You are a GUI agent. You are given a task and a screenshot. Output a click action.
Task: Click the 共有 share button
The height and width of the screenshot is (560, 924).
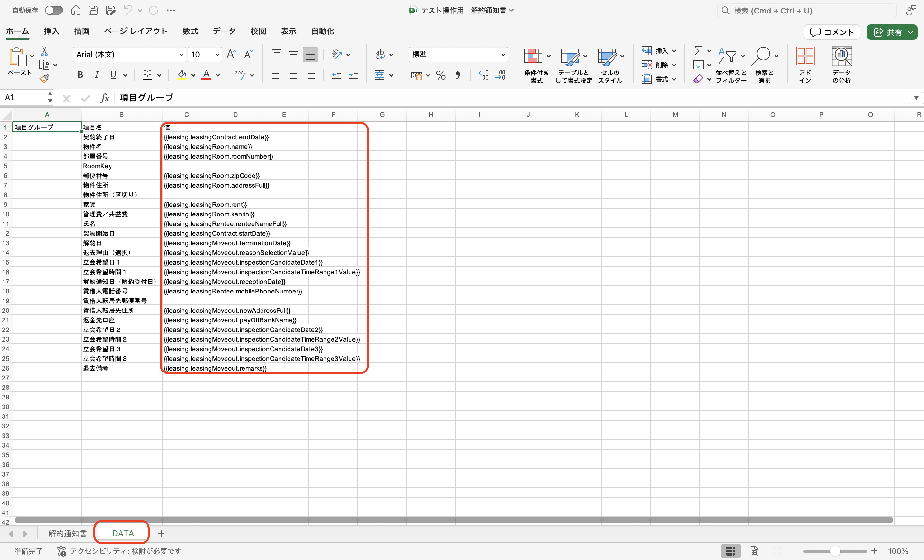pyautogui.click(x=888, y=32)
